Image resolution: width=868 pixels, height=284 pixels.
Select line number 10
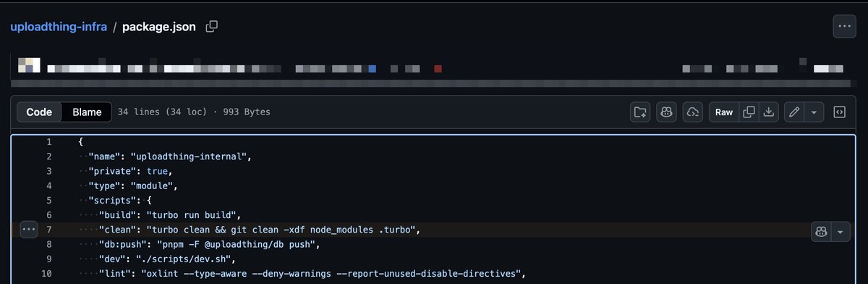(47, 273)
